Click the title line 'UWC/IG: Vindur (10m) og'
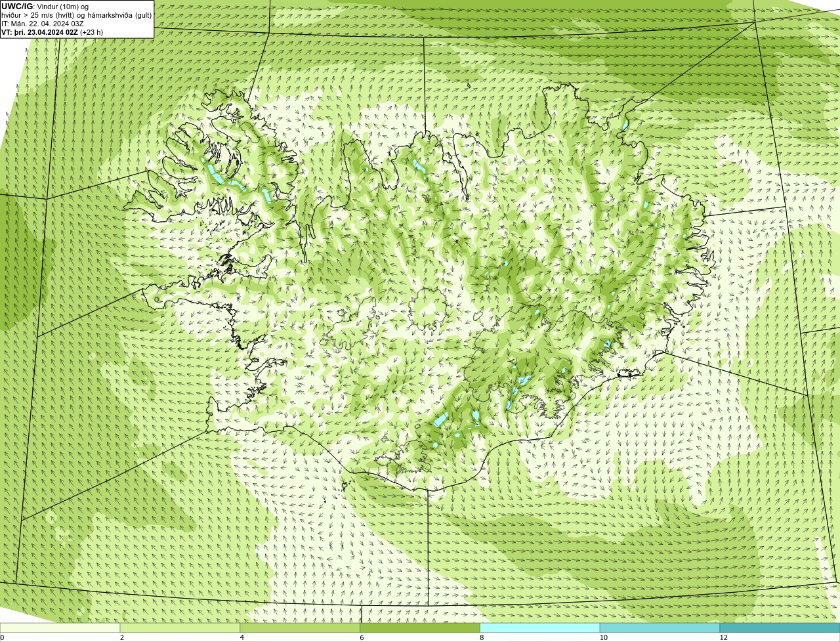The width and height of the screenshot is (840, 642). (x=45, y=7)
